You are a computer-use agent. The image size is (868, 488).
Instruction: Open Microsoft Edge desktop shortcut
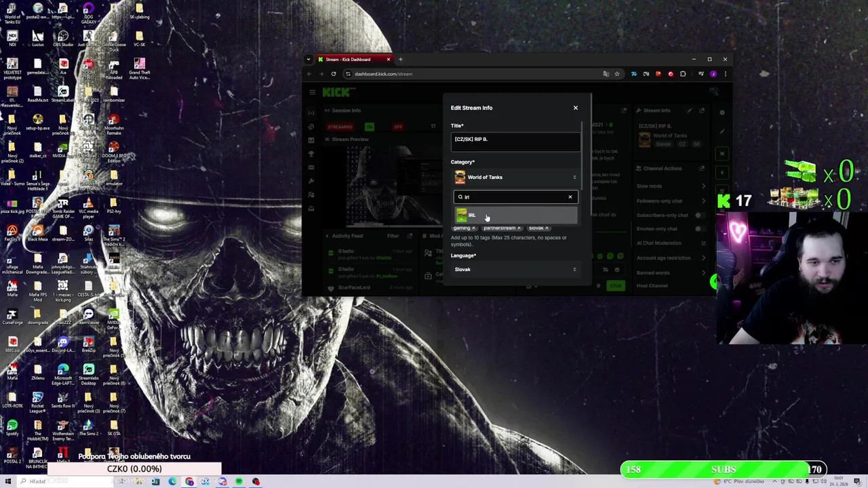[x=63, y=375]
